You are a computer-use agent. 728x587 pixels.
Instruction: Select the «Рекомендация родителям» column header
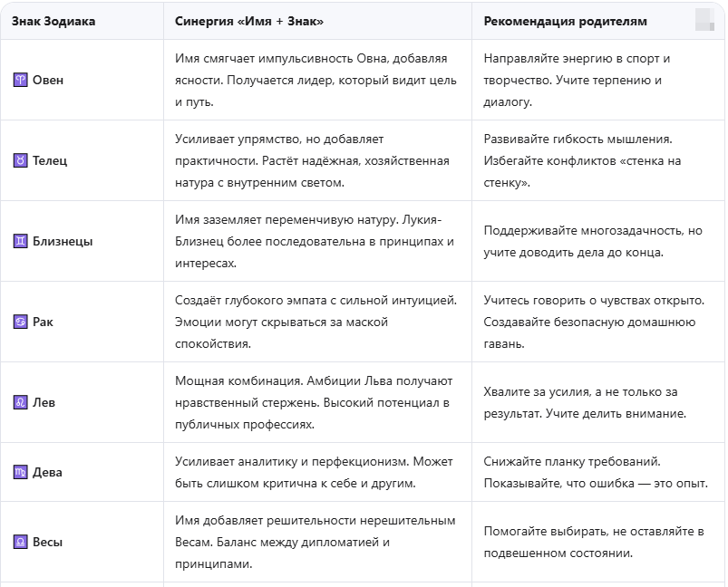(565, 22)
